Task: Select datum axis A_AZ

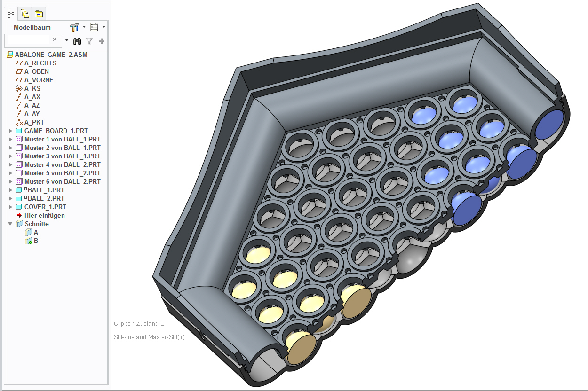Action: coord(32,105)
